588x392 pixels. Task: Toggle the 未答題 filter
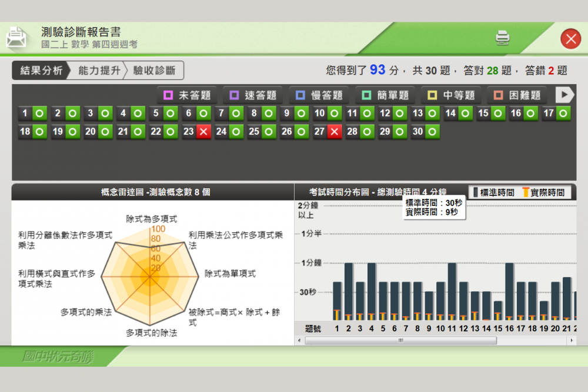click(x=186, y=95)
